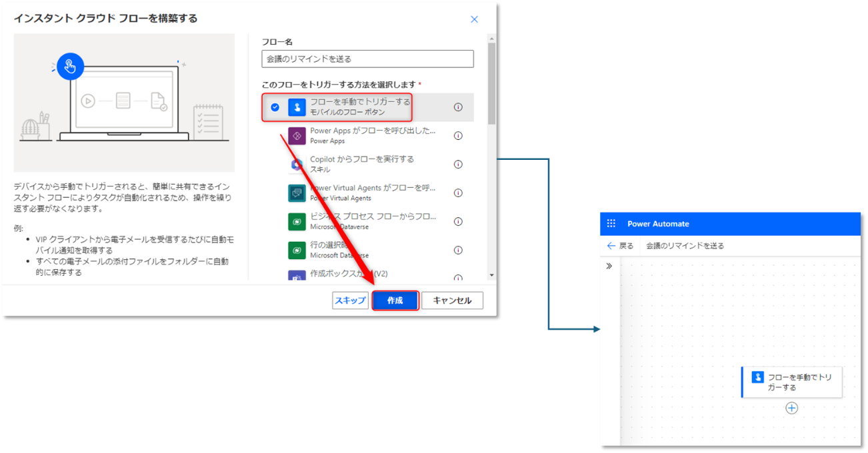The width and height of the screenshot is (868, 453).
Task: Toggle the checkmark on manual trigger option
Action: coord(275,107)
